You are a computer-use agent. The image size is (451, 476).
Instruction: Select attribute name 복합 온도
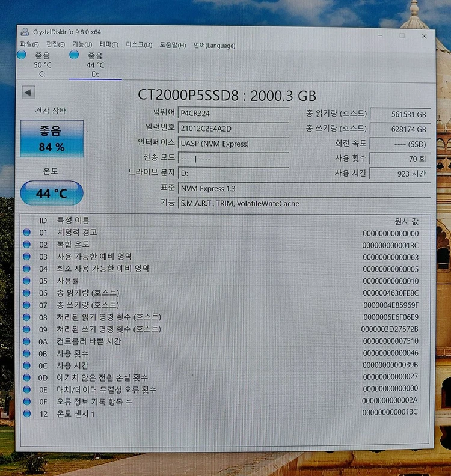pyautogui.click(x=73, y=245)
